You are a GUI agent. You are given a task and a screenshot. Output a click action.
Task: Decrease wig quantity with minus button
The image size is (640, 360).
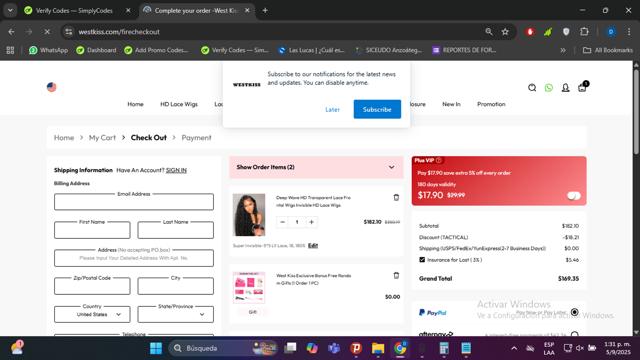(282, 222)
